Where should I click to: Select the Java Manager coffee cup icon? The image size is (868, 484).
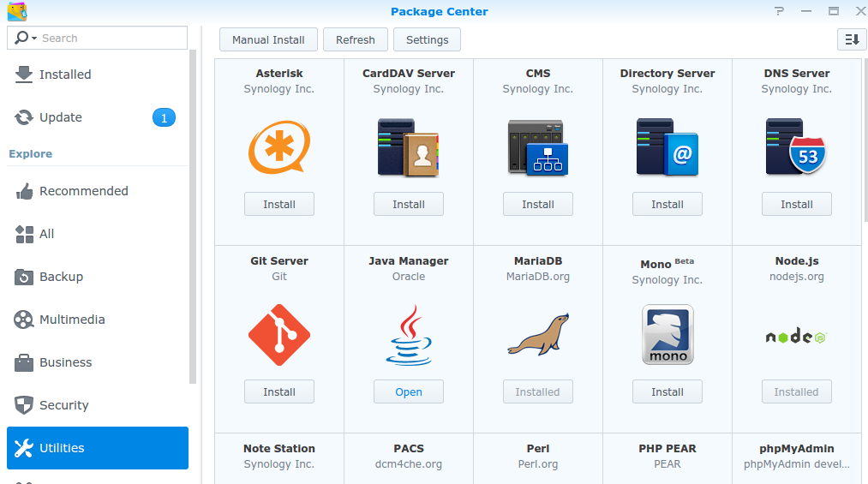[409, 335]
